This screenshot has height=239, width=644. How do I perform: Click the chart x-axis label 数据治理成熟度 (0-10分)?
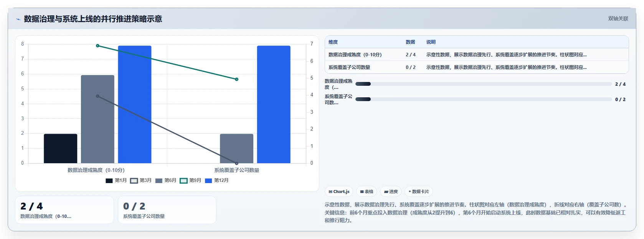96,170
